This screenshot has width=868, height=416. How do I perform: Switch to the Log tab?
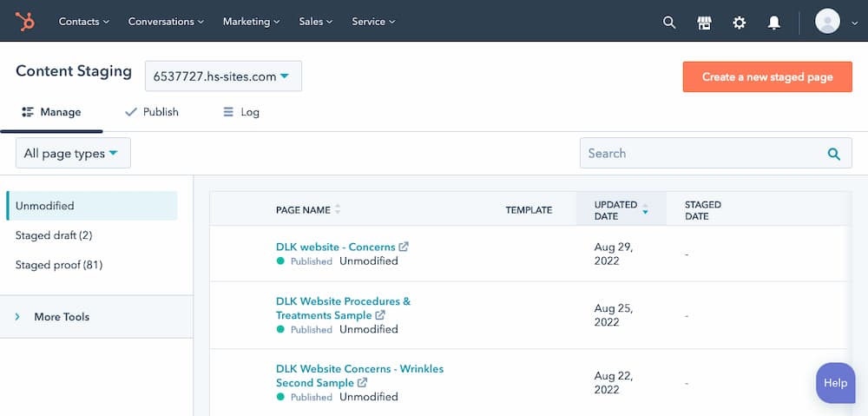240,112
